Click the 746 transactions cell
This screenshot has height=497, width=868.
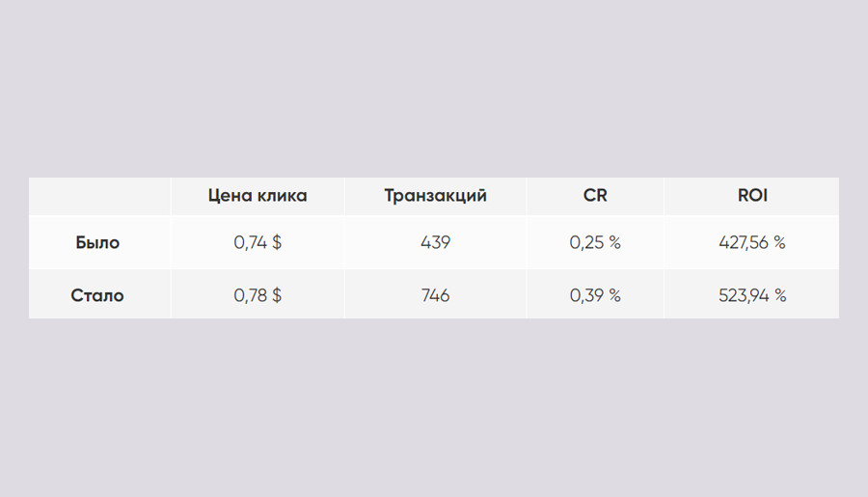tap(436, 295)
